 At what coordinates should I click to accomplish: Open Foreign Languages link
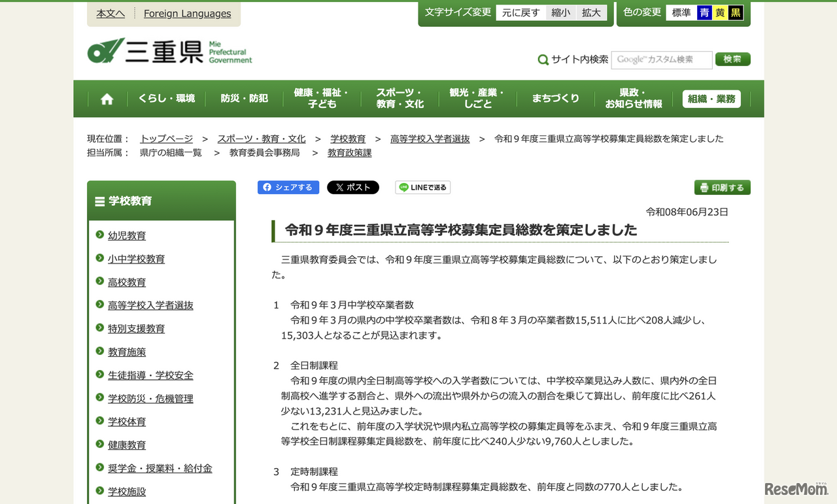[187, 14]
